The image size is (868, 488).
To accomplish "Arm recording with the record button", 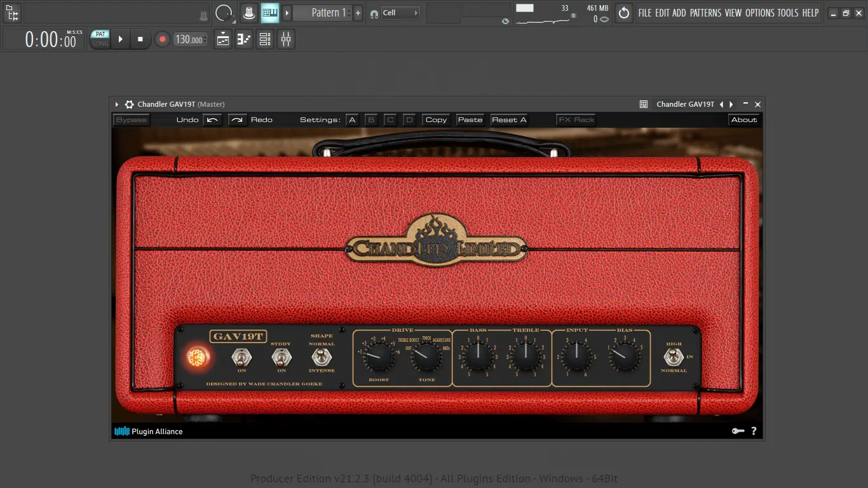I will pyautogui.click(x=162, y=39).
